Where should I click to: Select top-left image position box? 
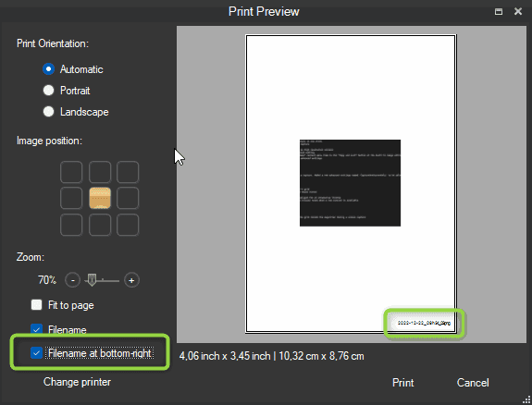tap(71, 172)
